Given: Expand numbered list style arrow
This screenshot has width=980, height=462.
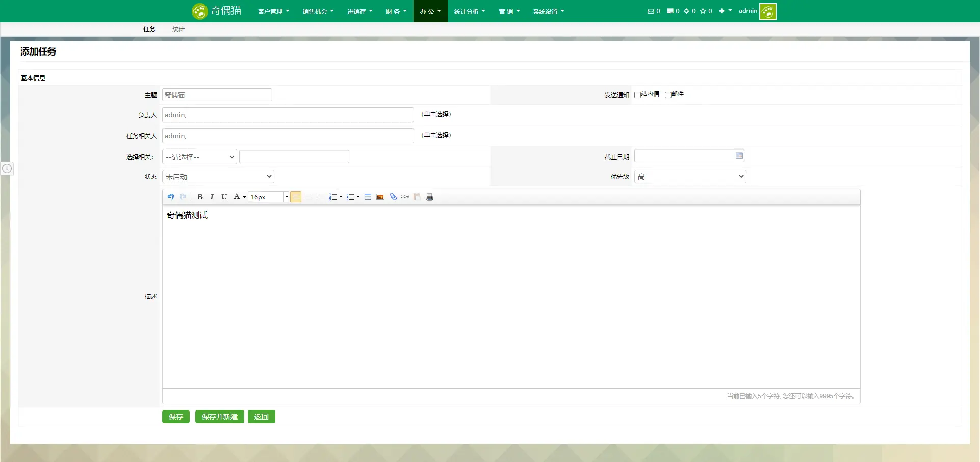Looking at the screenshot, I should pyautogui.click(x=341, y=197).
